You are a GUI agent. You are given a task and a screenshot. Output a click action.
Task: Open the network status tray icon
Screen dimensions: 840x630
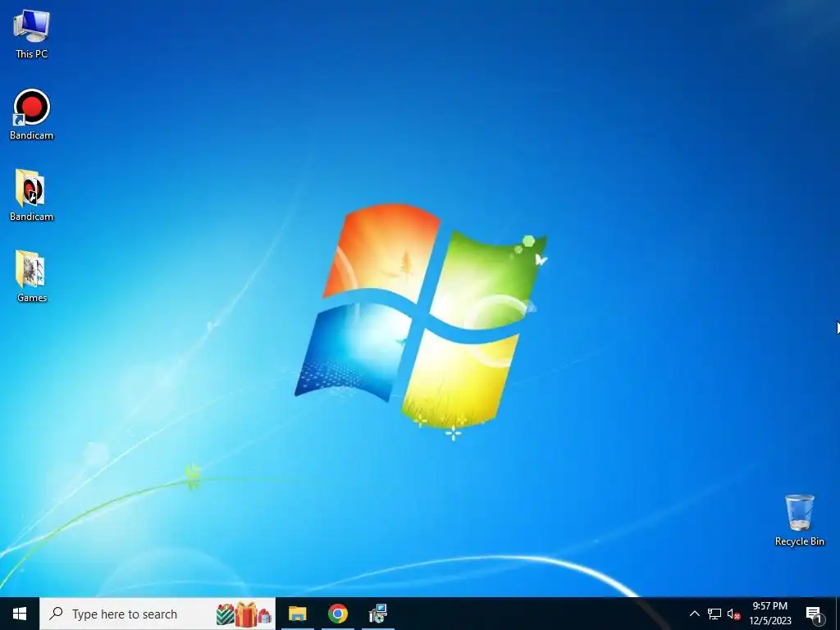(714, 614)
